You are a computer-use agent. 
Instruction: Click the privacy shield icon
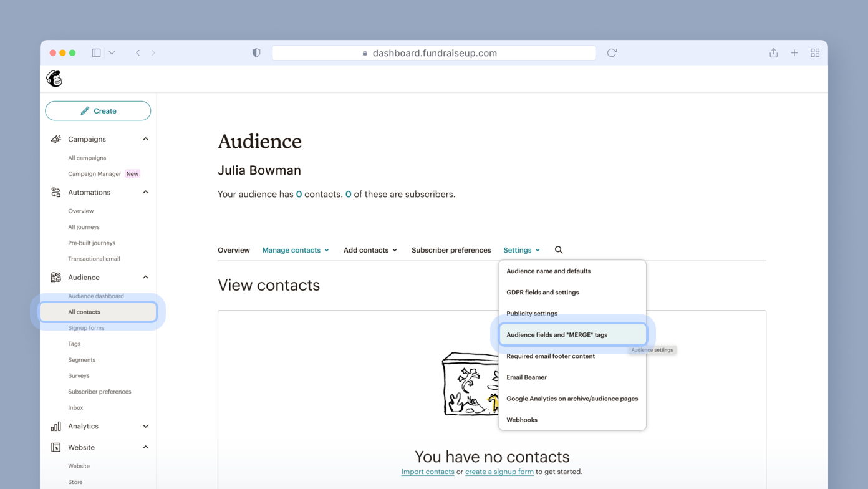[x=256, y=53]
